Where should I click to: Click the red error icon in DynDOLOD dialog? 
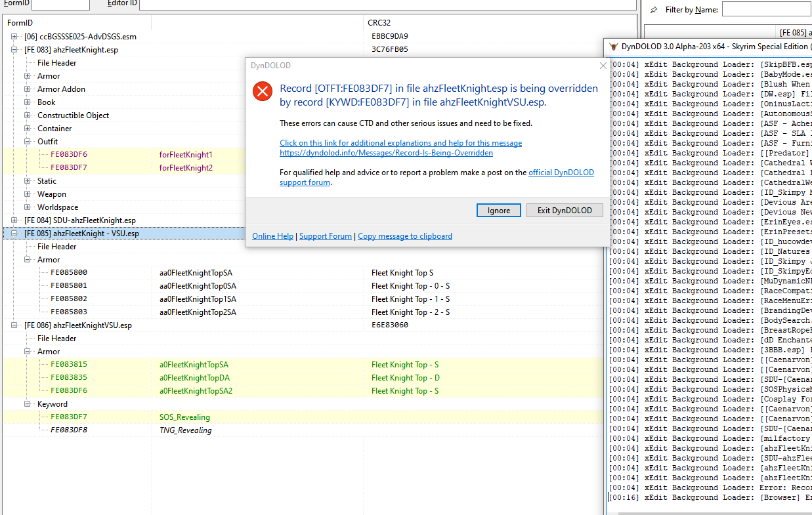pyautogui.click(x=263, y=91)
